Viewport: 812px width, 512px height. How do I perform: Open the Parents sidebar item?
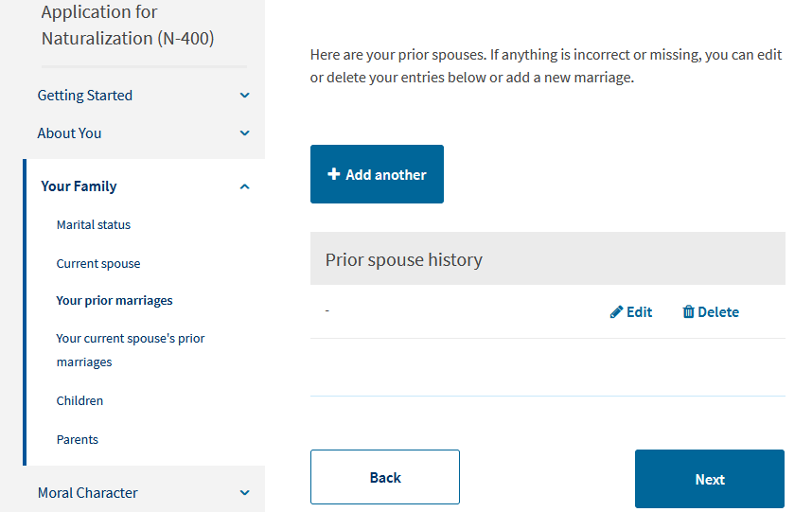(78, 440)
